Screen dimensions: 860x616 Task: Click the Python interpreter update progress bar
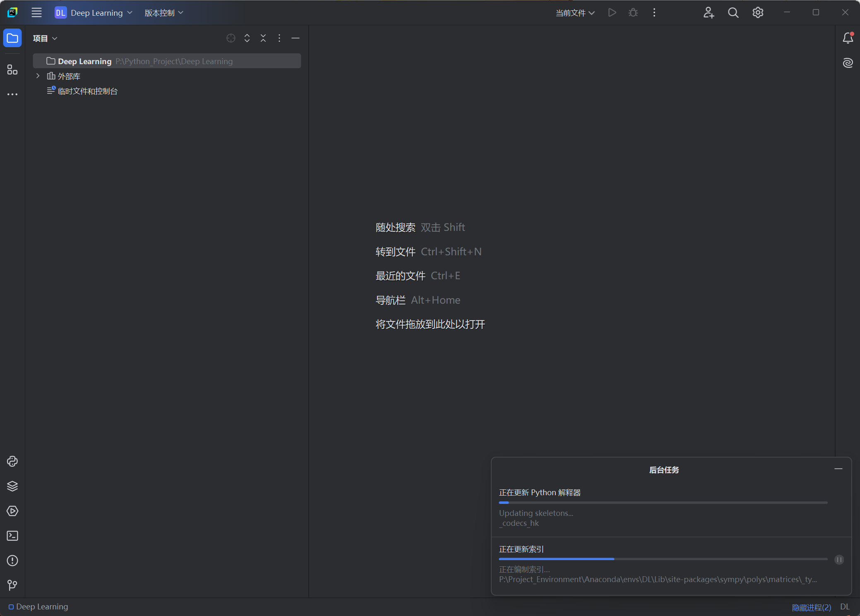[x=663, y=503]
